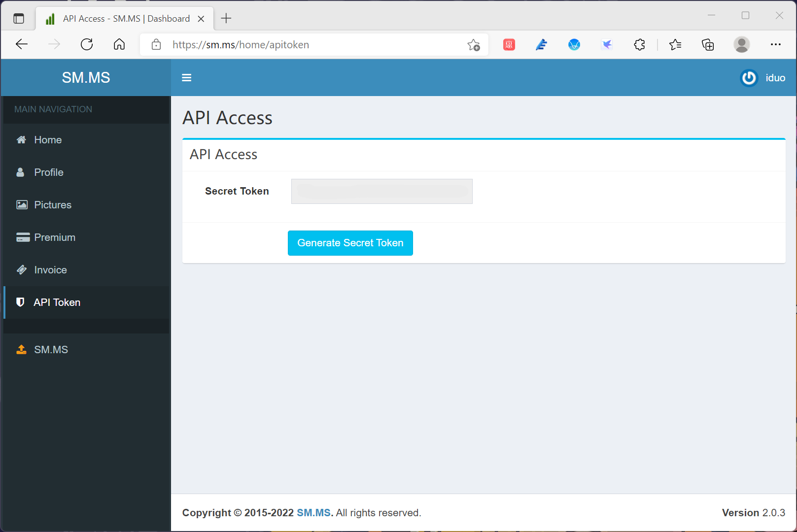Click the API Access panel heading
797x532 pixels.
223,155
